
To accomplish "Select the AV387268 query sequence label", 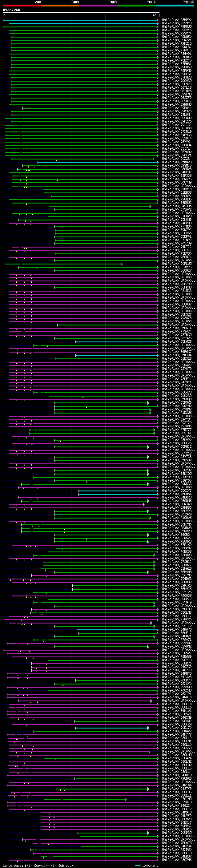I will 11,10.
